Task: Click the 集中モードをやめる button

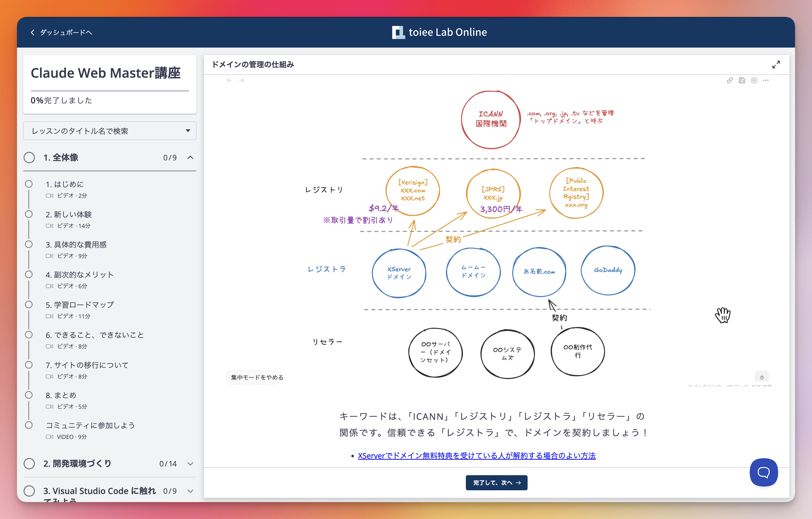Action: 257,377
